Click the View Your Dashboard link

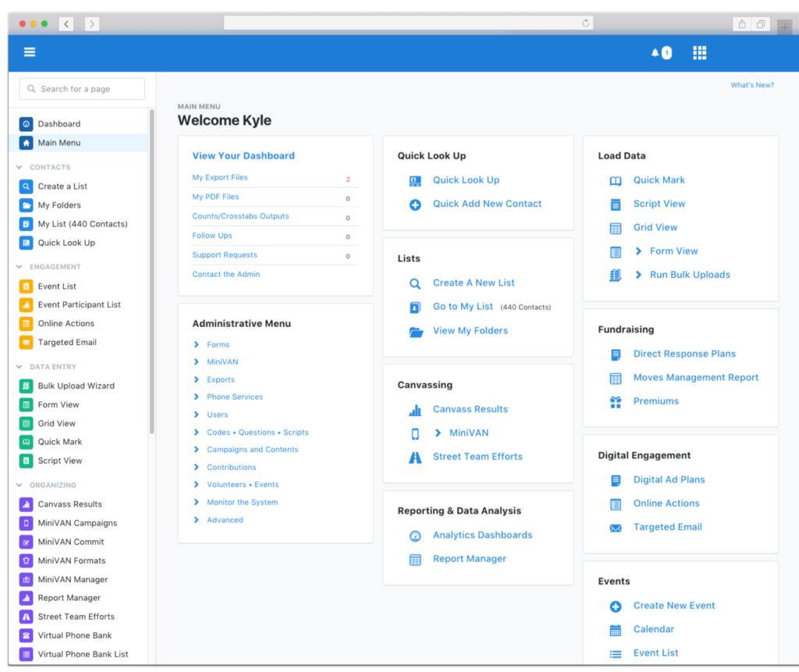click(x=243, y=156)
